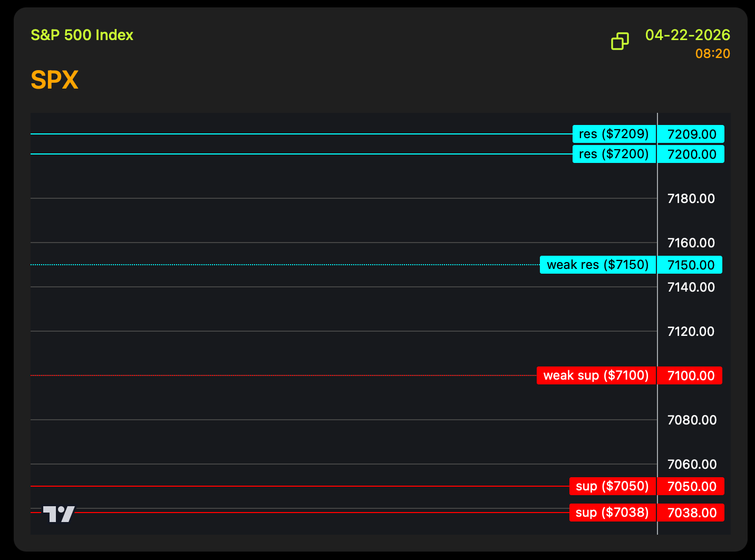Image resolution: width=755 pixels, height=560 pixels.
Task: Select the sup ($7050) line label
Action: click(613, 486)
